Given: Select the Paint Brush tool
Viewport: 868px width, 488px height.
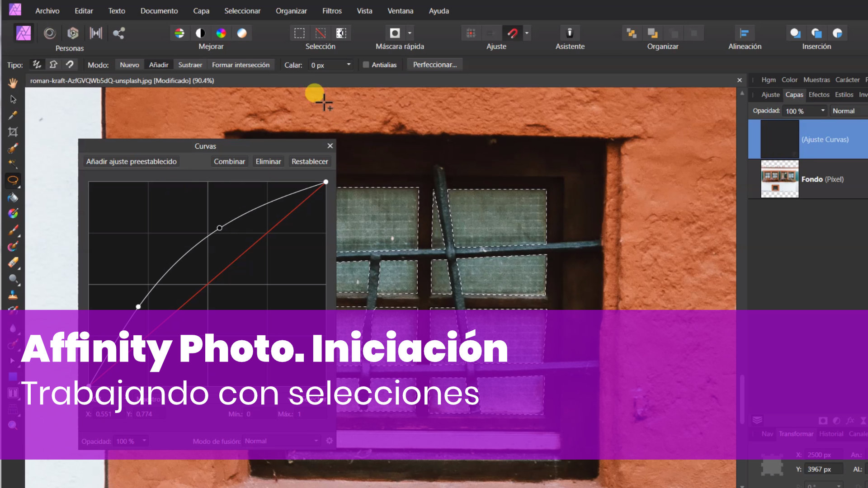Looking at the screenshot, I should (x=13, y=230).
